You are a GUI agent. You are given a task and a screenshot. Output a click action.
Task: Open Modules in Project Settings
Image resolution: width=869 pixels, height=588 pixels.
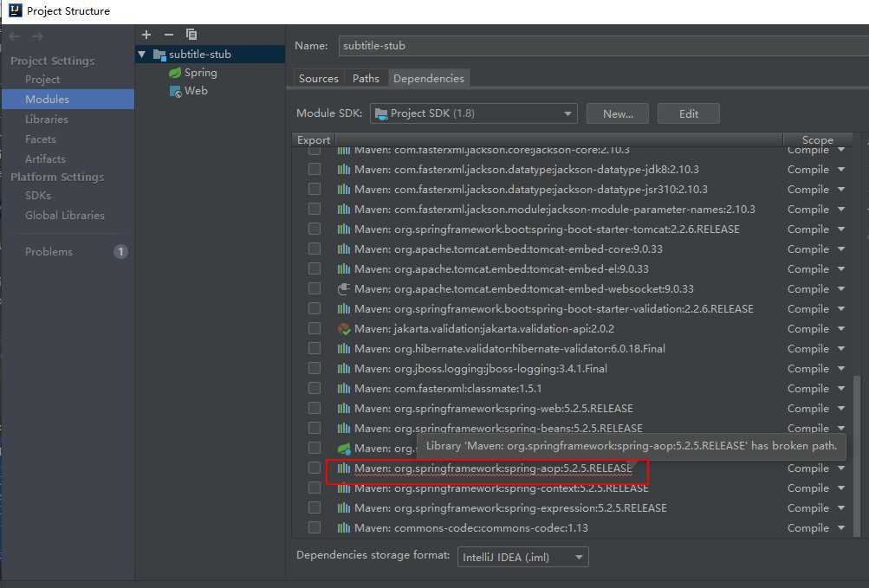tap(68, 100)
